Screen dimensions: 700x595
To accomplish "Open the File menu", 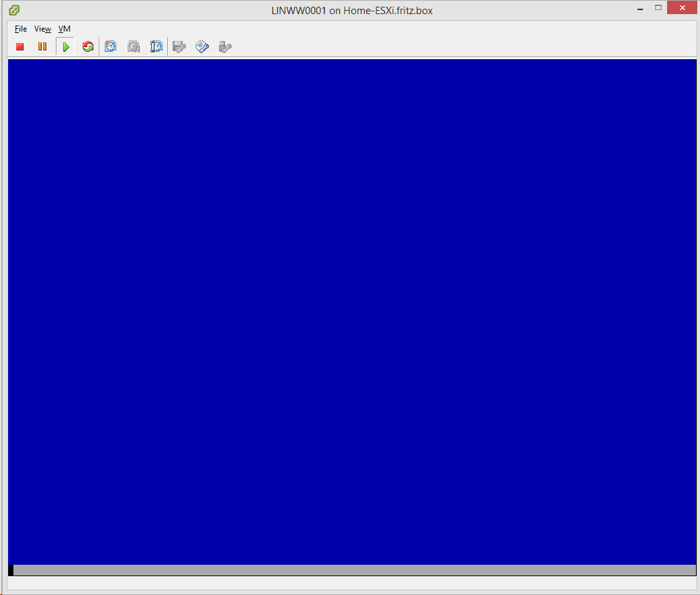I will click(x=21, y=29).
